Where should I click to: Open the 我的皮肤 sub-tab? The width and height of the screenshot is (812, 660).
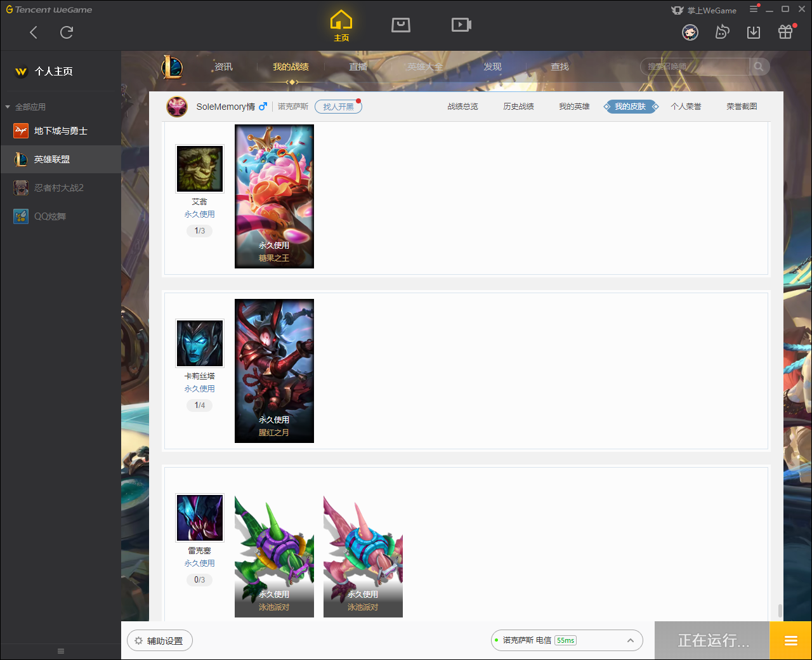pos(631,107)
